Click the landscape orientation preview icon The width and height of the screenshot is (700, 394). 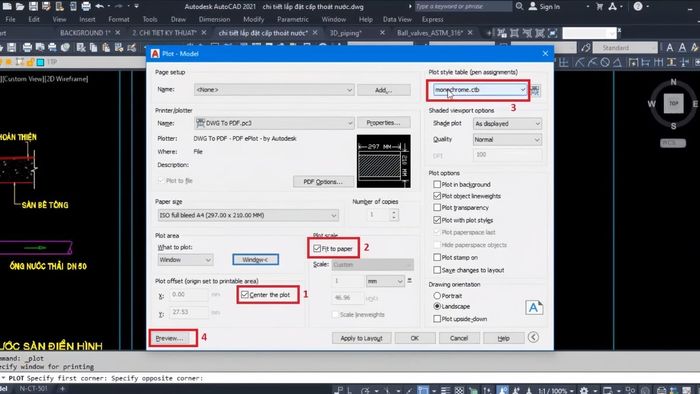[x=534, y=307]
